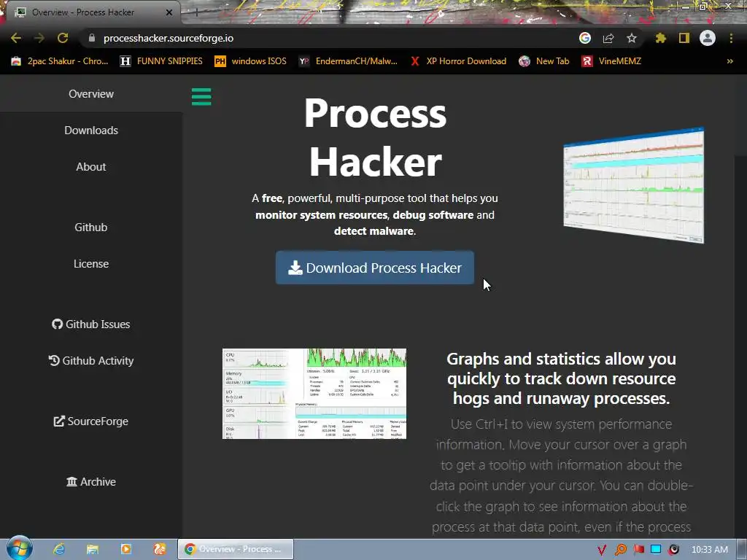
Task: Share this page via the share icon
Action: point(608,38)
